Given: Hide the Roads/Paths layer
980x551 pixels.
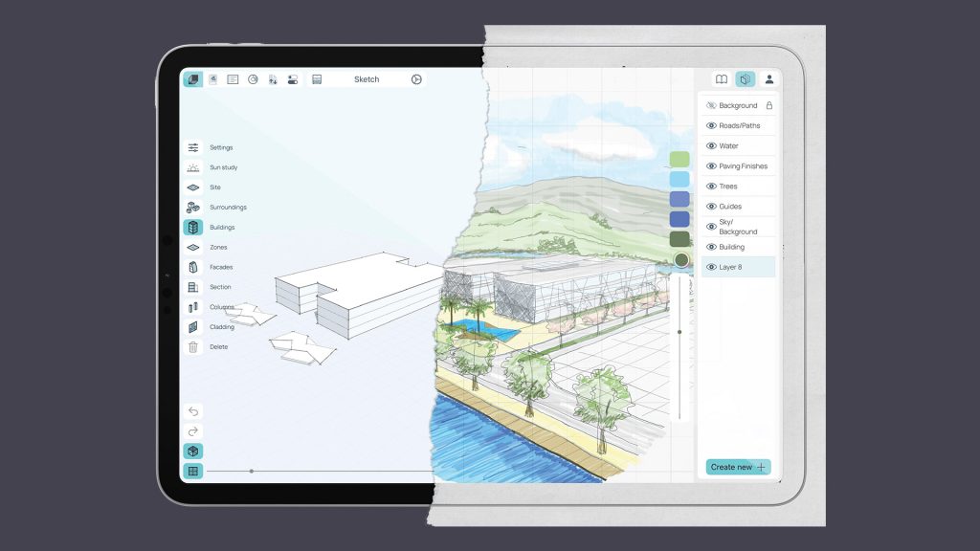Looking at the screenshot, I should pyautogui.click(x=709, y=125).
